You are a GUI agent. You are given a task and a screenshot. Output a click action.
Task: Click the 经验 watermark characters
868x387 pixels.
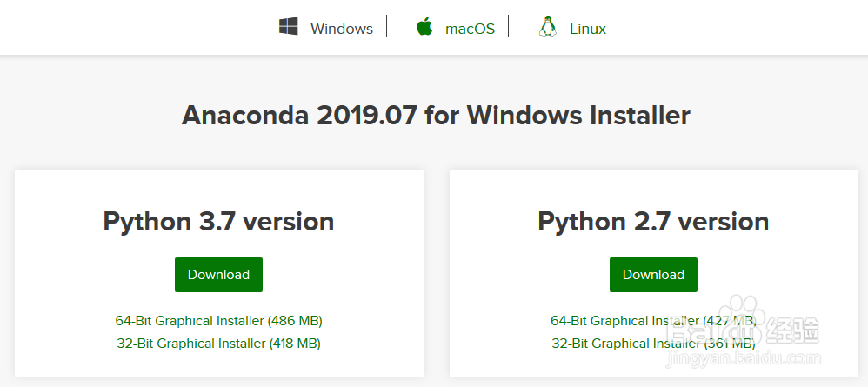coord(792,330)
